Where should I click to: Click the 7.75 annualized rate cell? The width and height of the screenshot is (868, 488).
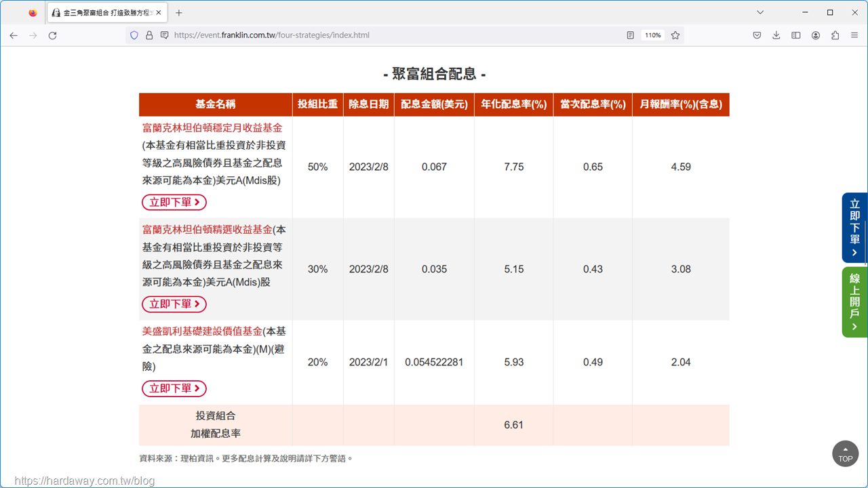click(x=514, y=167)
